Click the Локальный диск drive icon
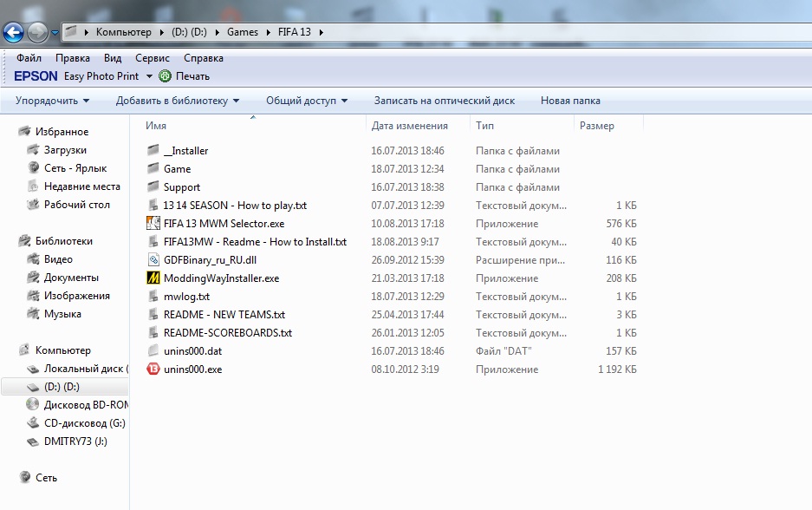This screenshot has width=812, height=510. pos(33,369)
